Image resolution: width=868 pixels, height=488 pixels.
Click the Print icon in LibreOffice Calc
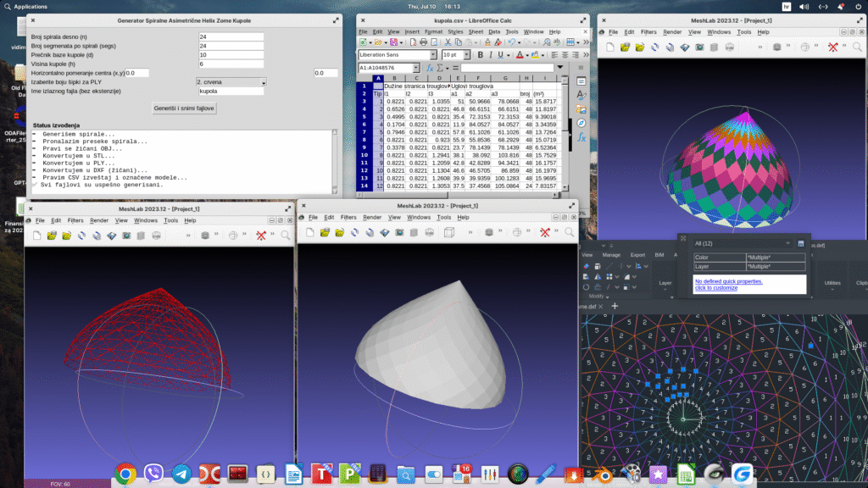click(424, 42)
